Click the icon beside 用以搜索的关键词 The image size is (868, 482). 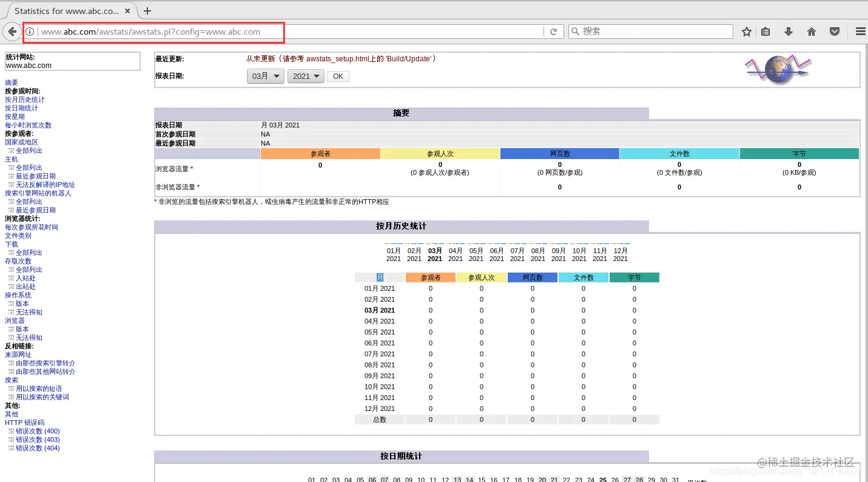[11, 397]
